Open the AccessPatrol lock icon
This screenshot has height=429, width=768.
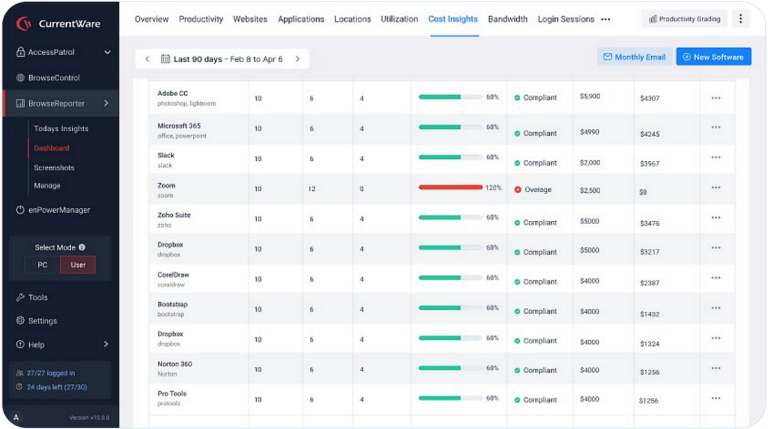click(20, 52)
